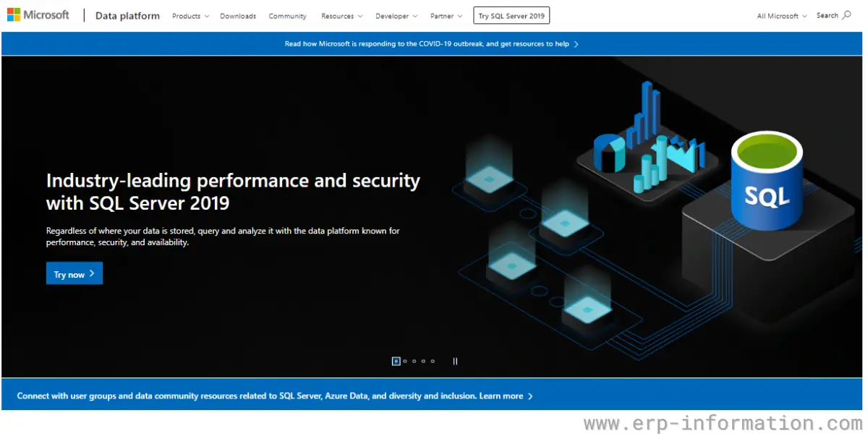Pause the hero carousel
This screenshot has width=868, height=434.
click(455, 361)
